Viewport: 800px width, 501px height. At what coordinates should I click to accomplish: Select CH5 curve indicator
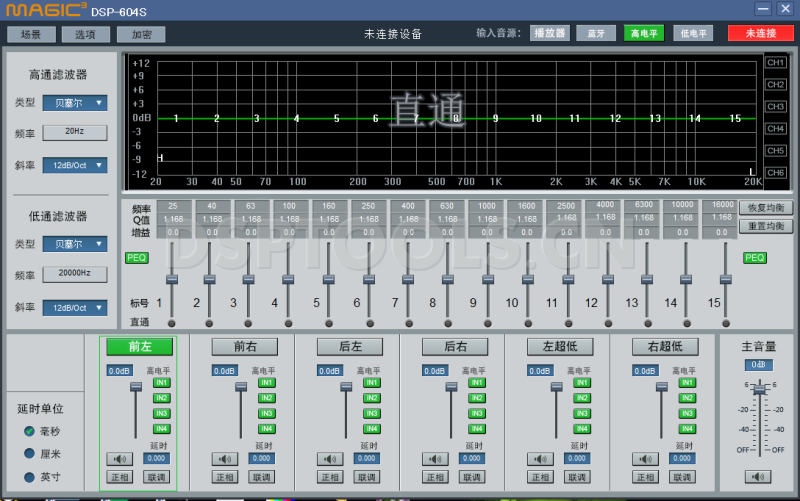click(776, 151)
